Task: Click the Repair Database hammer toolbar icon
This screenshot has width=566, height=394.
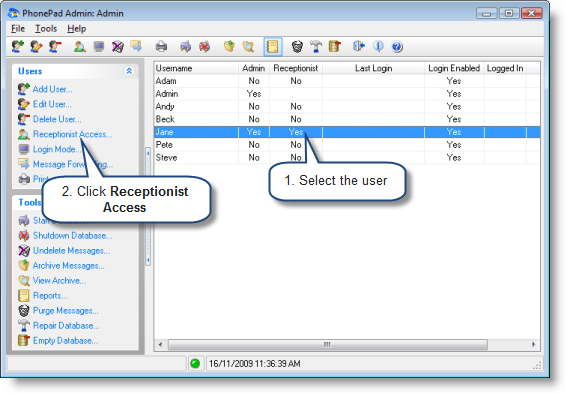Action: click(316, 47)
